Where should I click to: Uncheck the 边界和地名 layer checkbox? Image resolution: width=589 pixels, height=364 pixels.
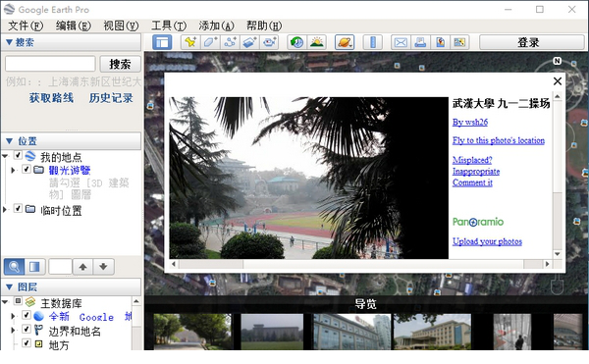[27, 329]
